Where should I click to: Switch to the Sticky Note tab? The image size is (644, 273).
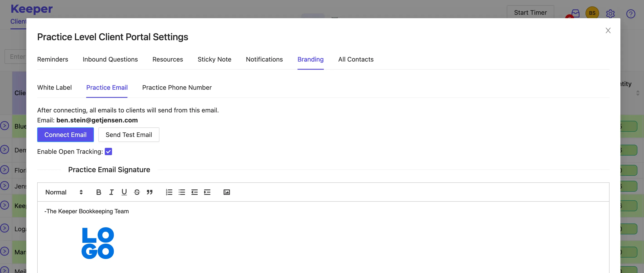point(215,59)
